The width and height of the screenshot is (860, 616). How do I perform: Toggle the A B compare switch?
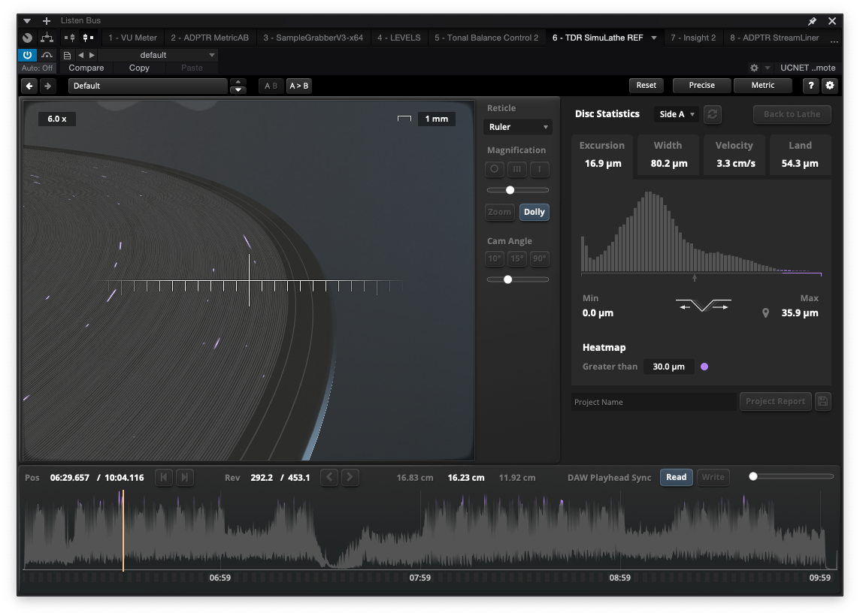[x=271, y=86]
